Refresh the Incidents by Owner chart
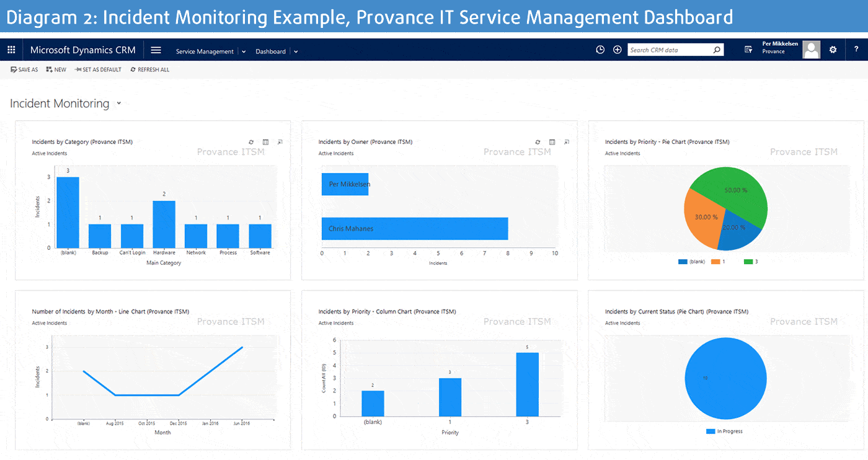Viewport: 868px width, 460px height. click(x=538, y=142)
